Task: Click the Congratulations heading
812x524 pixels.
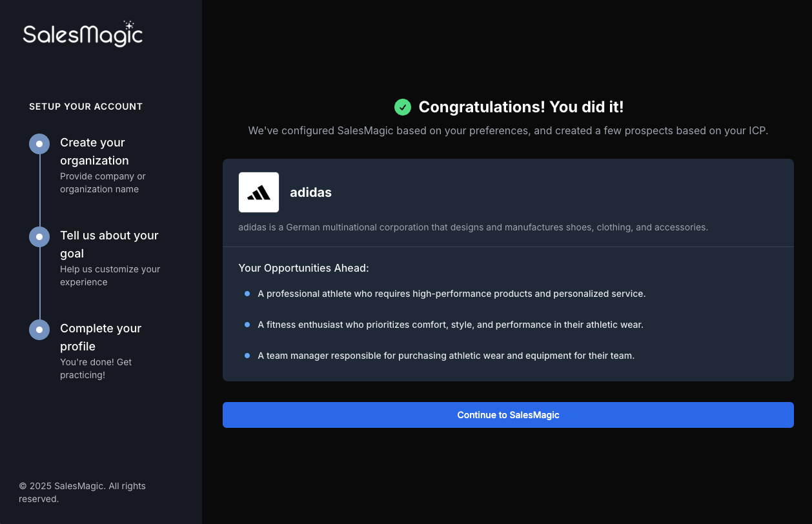Action: 521,107
